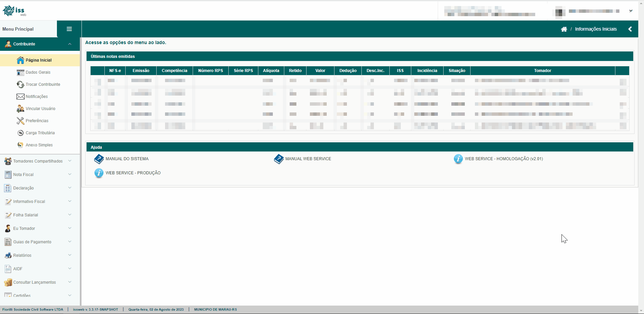Sort by the Tomador column header
The image size is (644, 314).
pos(542,71)
